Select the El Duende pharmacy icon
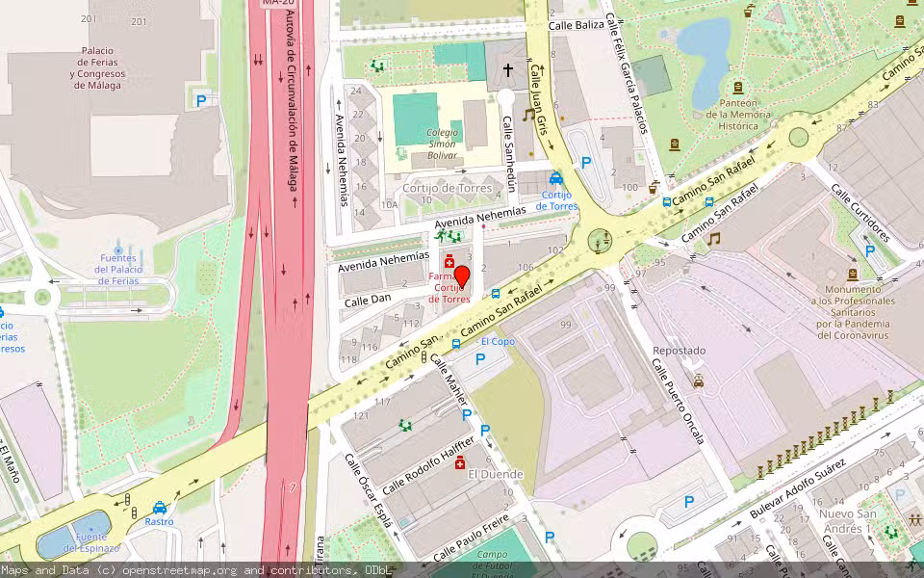Viewport: 924px width, 578px height. [x=459, y=461]
